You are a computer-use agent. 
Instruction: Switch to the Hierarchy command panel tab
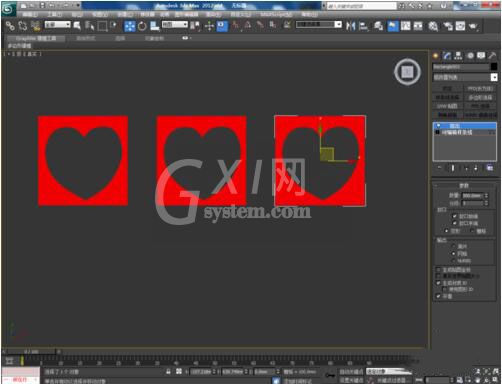pos(458,56)
